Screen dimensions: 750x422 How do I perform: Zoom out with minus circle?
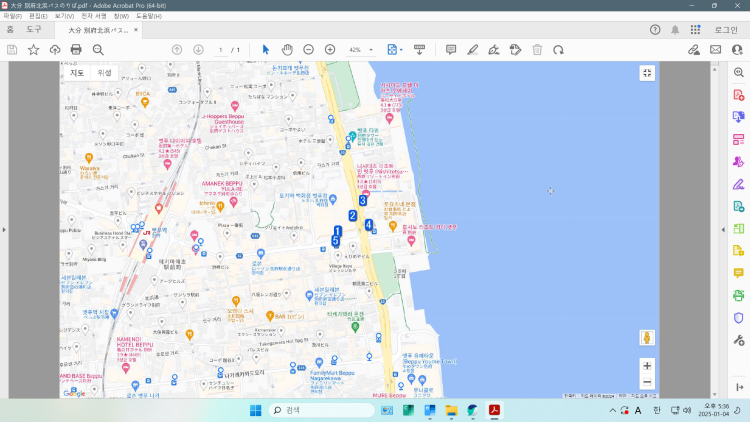(x=309, y=50)
